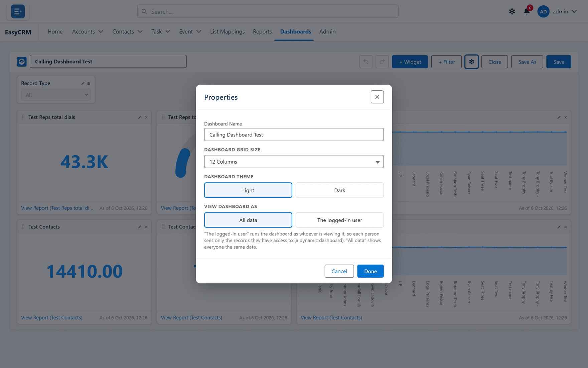Click the redo arrow in dashboard toolbar
This screenshot has height=368, width=588.
(x=382, y=62)
